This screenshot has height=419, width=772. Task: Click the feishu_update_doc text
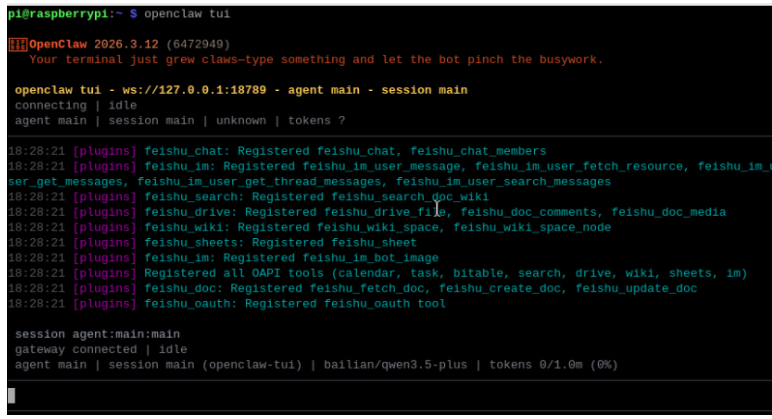click(x=636, y=289)
